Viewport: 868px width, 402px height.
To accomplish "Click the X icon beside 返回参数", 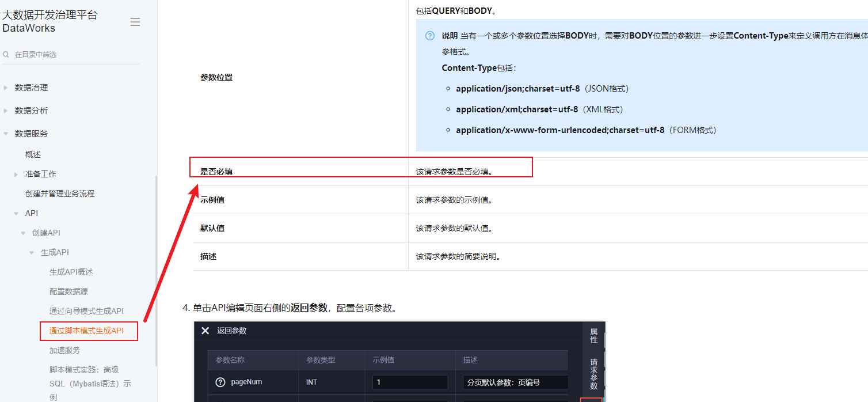I will point(205,331).
